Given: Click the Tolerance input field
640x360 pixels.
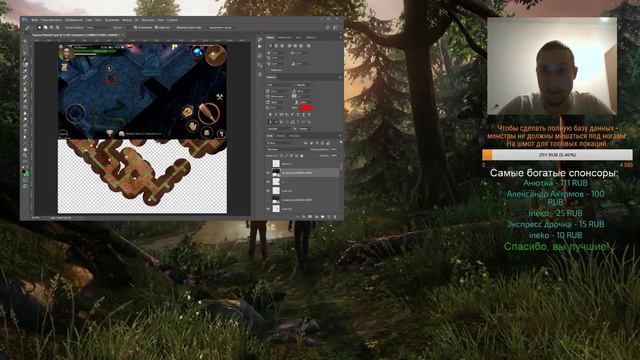Looking at the screenshot, I should pos(126,27).
